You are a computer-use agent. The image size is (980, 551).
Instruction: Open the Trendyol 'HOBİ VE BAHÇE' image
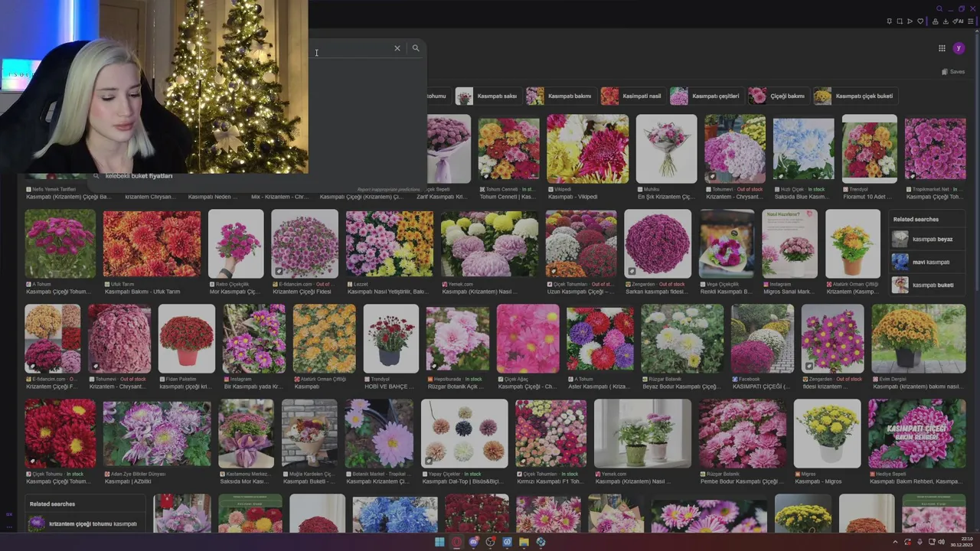click(391, 338)
